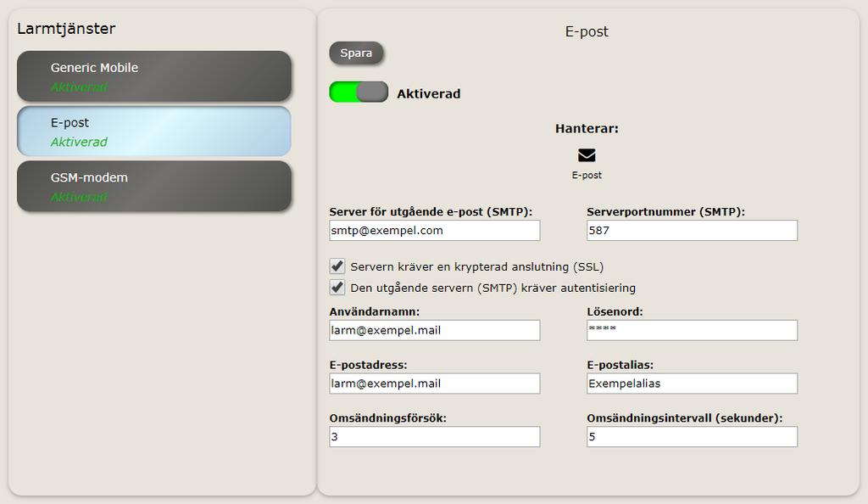Viewport: 868px width, 504px height.
Task: Click the Hanterar: label
Action: click(587, 128)
